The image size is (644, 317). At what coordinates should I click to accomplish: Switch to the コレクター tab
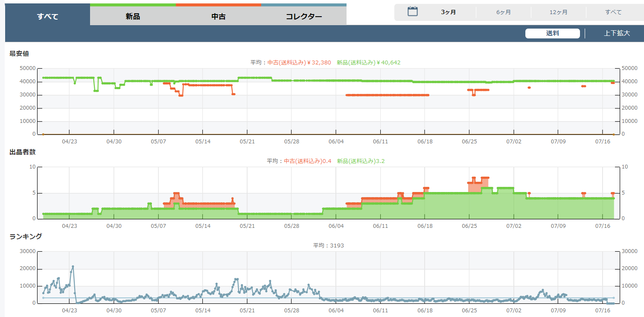[303, 17]
